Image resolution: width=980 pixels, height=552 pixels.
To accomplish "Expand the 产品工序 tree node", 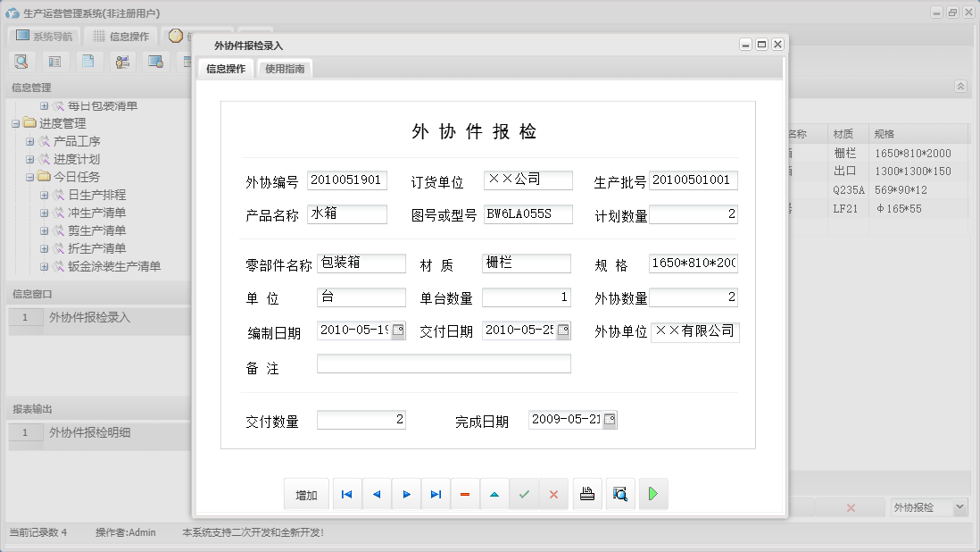I will [29, 141].
